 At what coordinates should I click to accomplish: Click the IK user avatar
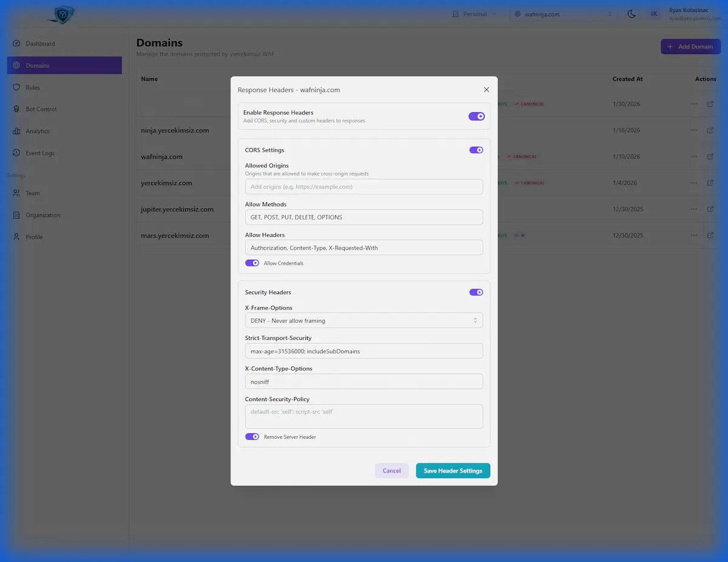pos(654,14)
